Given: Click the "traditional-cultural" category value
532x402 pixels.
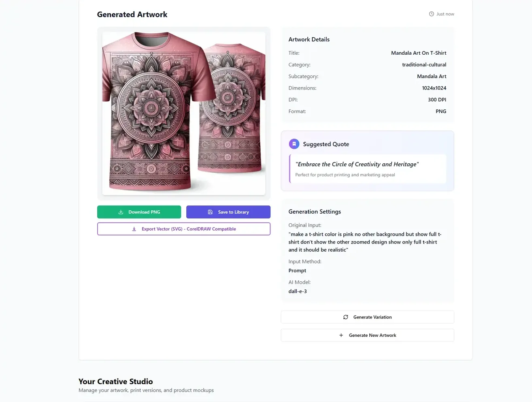Looking at the screenshot, I should (x=424, y=65).
